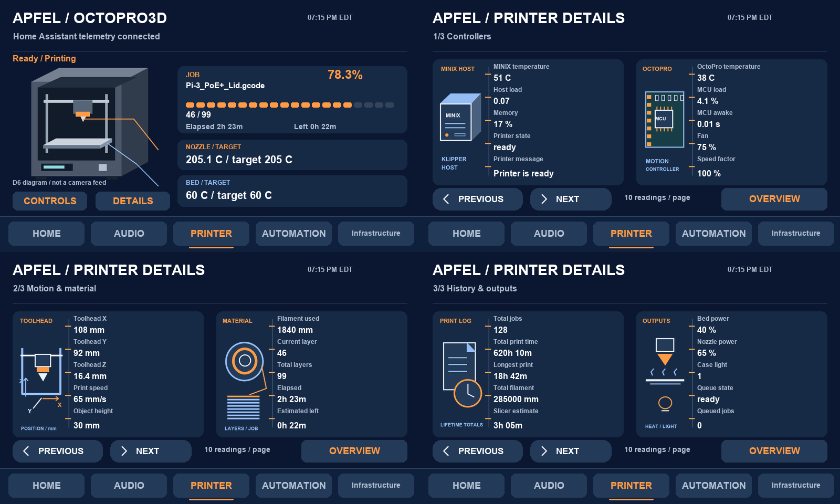The height and width of the screenshot is (504, 840).
Task: Select AUDIO tab in OctoPro3D panel
Action: (x=129, y=234)
